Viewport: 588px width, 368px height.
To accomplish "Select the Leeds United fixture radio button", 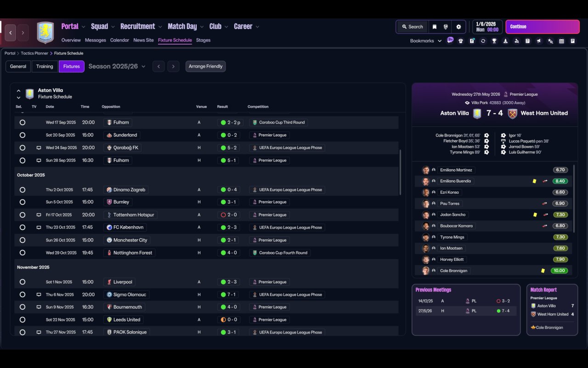I will coord(23,320).
